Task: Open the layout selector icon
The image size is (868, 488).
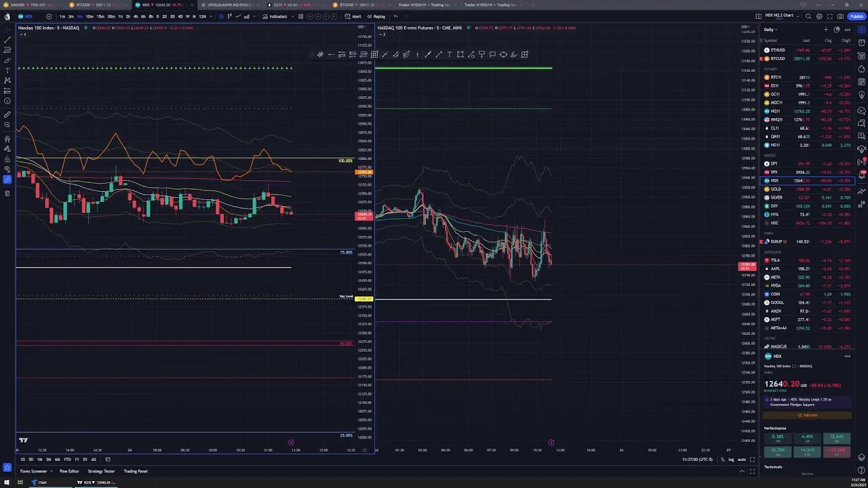Action: pos(758,16)
